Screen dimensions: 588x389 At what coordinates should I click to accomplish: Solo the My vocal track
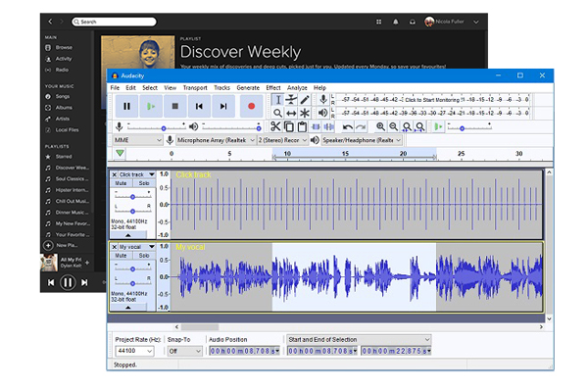point(144,256)
